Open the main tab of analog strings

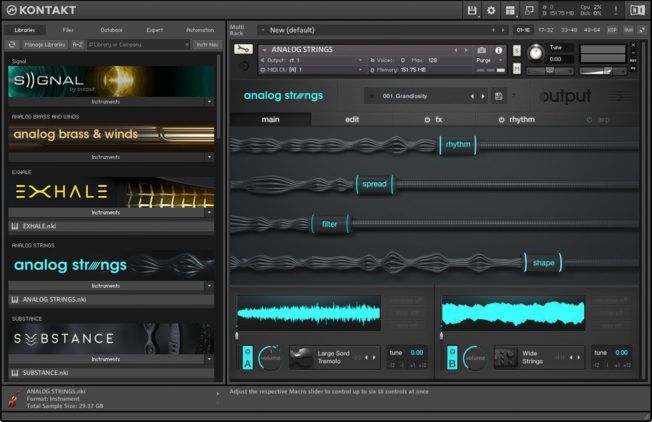pyautogui.click(x=270, y=120)
